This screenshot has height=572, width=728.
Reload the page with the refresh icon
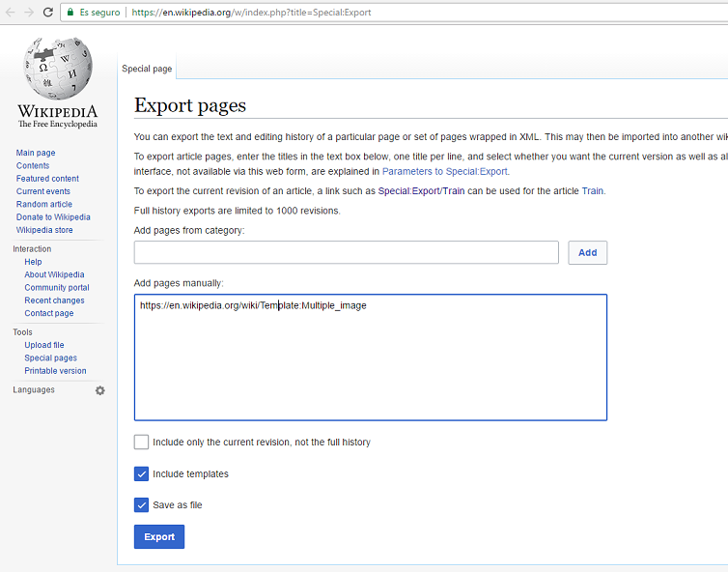coord(48,13)
